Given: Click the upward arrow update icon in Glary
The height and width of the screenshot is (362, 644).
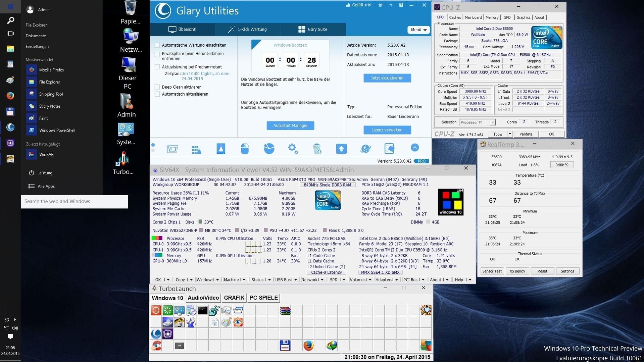Looking at the screenshot, I should [x=341, y=148].
